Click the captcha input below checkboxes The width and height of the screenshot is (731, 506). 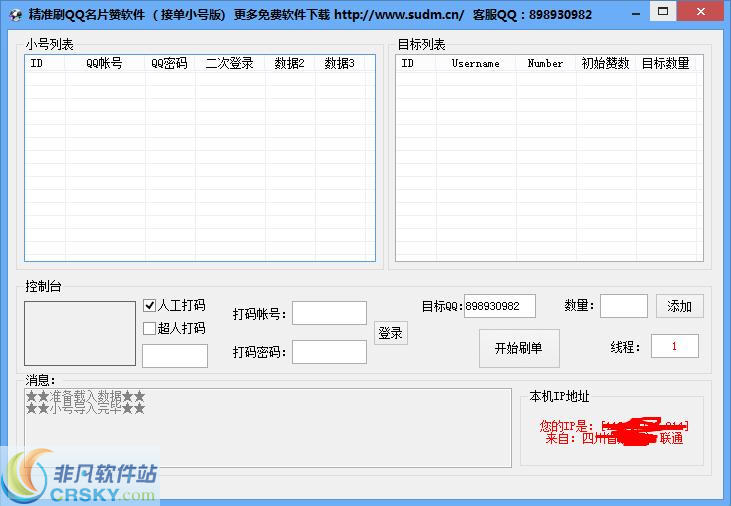174,356
